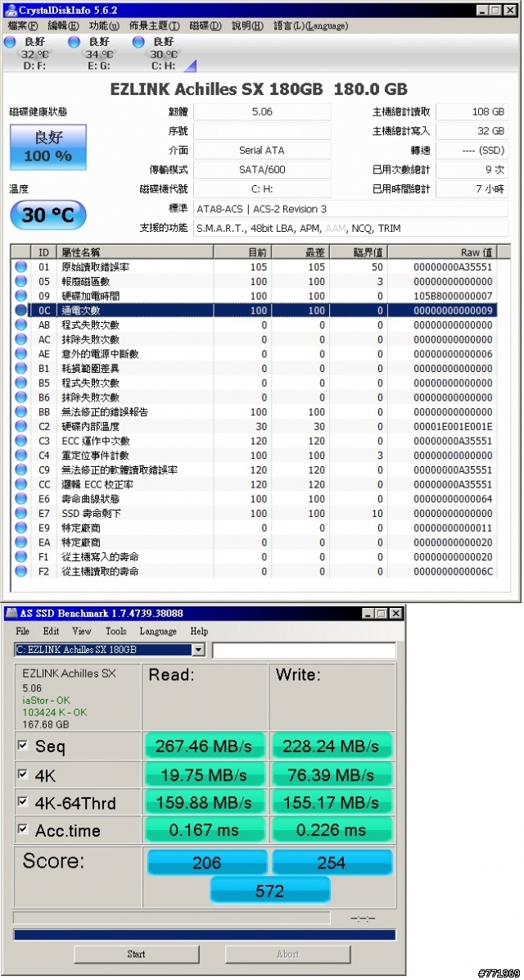Toggle the 4K test checkbox
Image resolution: width=524 pixels, height=980 pixels.
point(23,774)
